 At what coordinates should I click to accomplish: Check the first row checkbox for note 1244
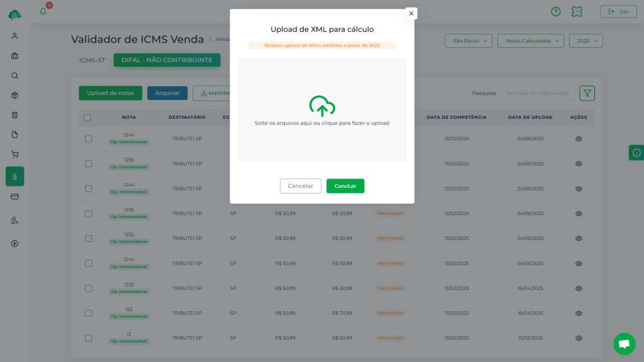coord(89,139)
